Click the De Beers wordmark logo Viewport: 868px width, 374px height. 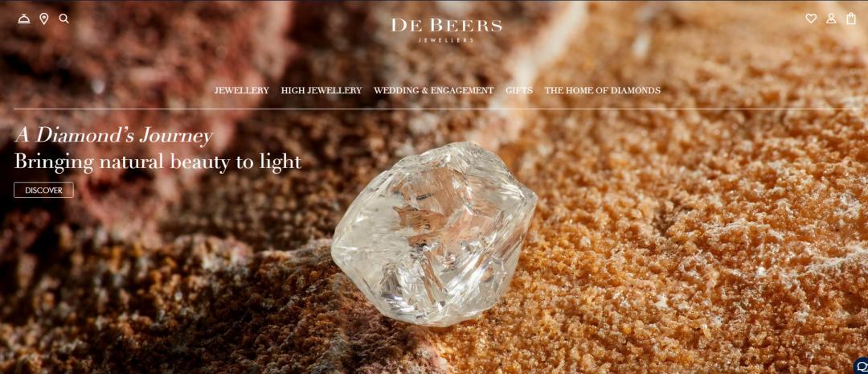pos(446,26)
